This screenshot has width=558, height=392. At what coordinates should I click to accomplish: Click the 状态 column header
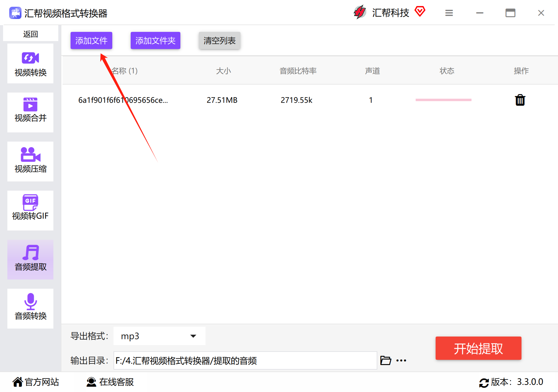pyautogui.click(x=447, y=71)
